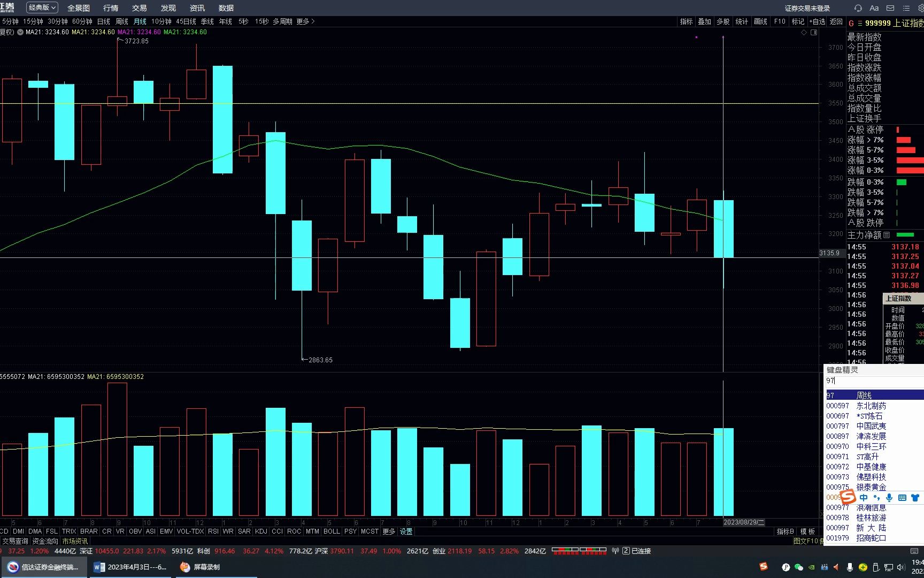924x578 pixels.
Task: Switch to the 日线 daily chart tab
Action: point(103,21)
